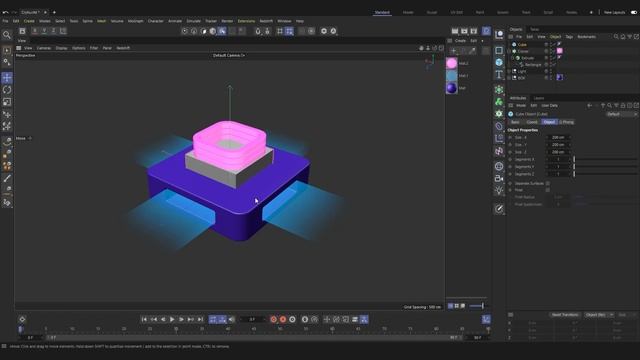Click the search magnifier icon at top-left

(7, 35)
